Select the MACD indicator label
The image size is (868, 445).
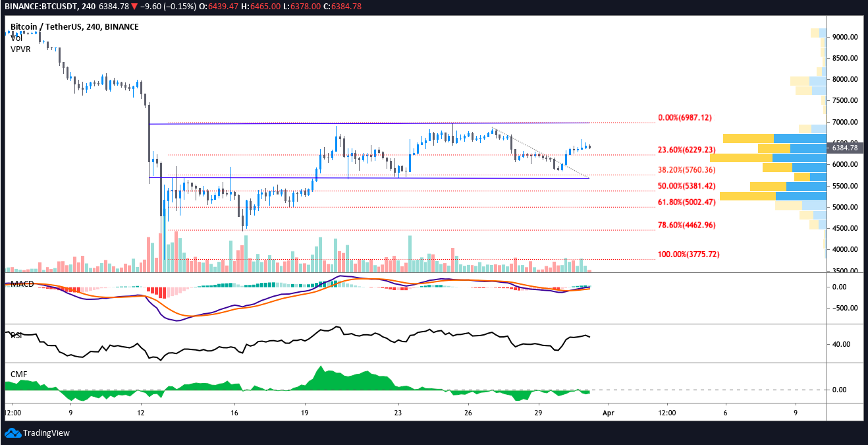[x=22, y=283]
